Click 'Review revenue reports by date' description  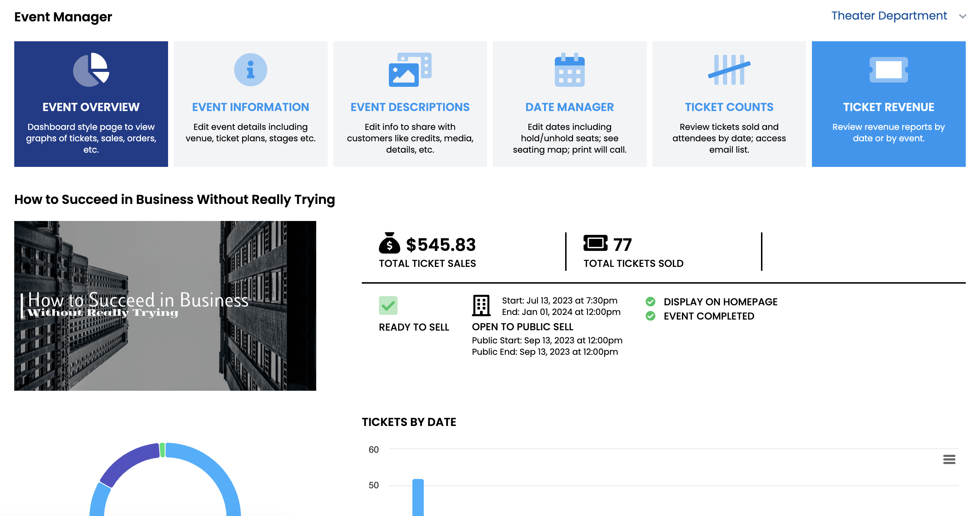(888, 132)
